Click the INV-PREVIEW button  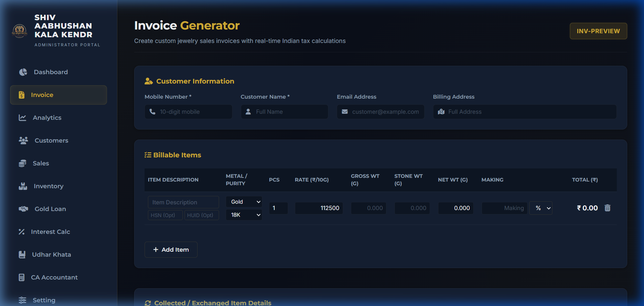[598, 31]
